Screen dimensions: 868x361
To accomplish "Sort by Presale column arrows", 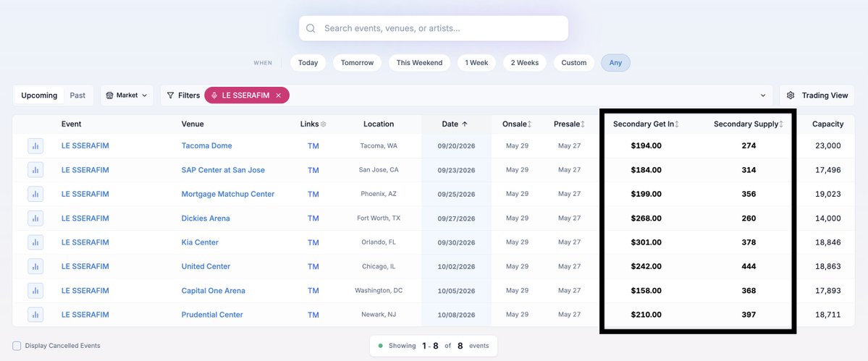I will [583, 124].
